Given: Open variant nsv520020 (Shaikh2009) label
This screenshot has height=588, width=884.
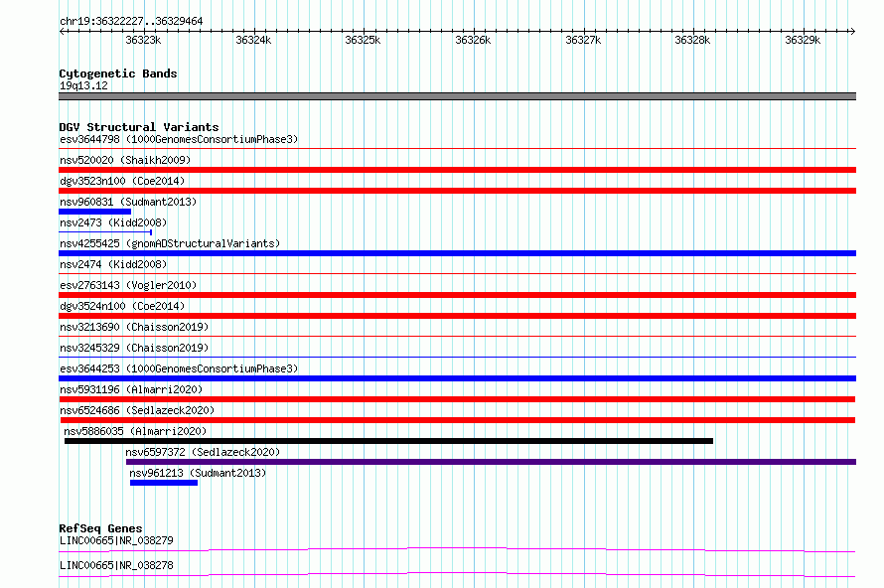Looking at the screenshot, I should [x=125, y=160].
